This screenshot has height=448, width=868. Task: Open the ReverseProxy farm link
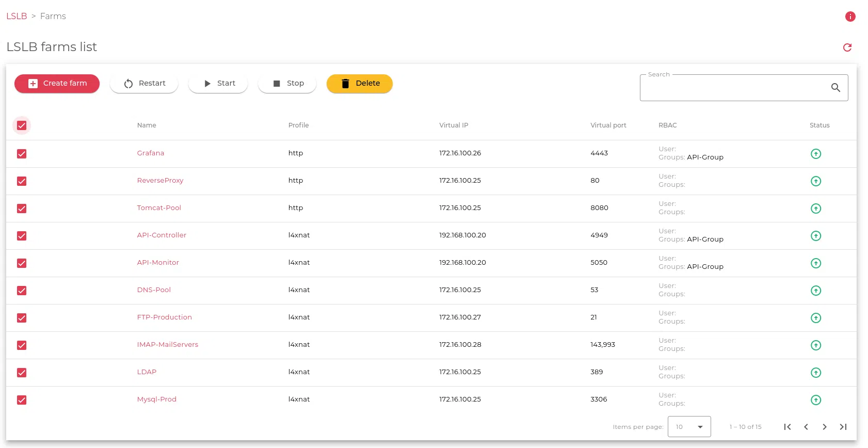[x=160, y=181]
